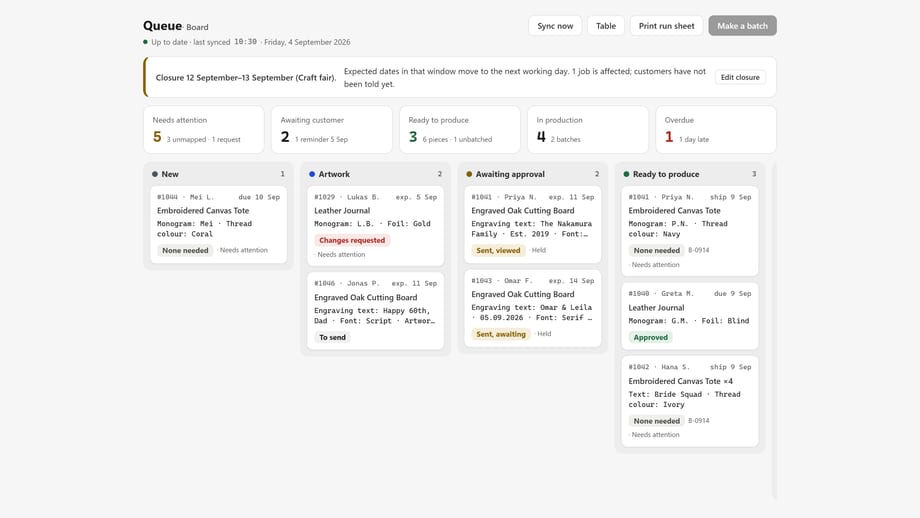Click Needs attention label on Mei L. card
The image size is (920, 518).
tap(243, 250)
